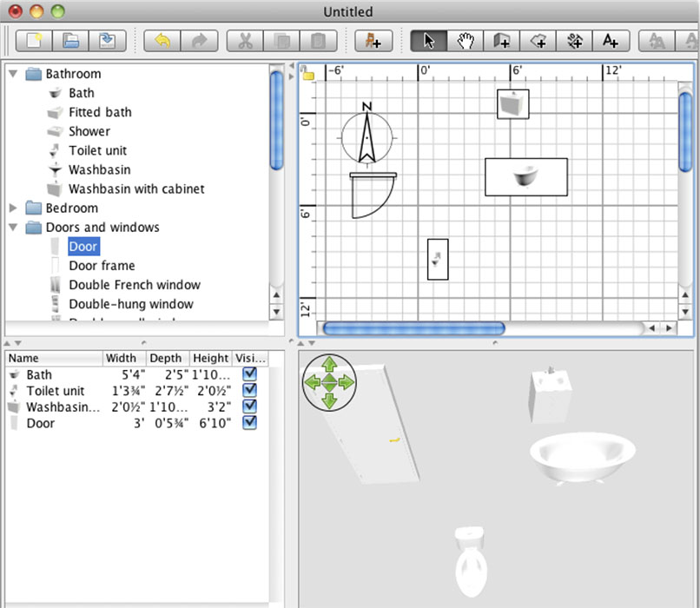Click the bathtub in the plan view
The width and height of the screenshot is (700, 608).
click(525, 177)
